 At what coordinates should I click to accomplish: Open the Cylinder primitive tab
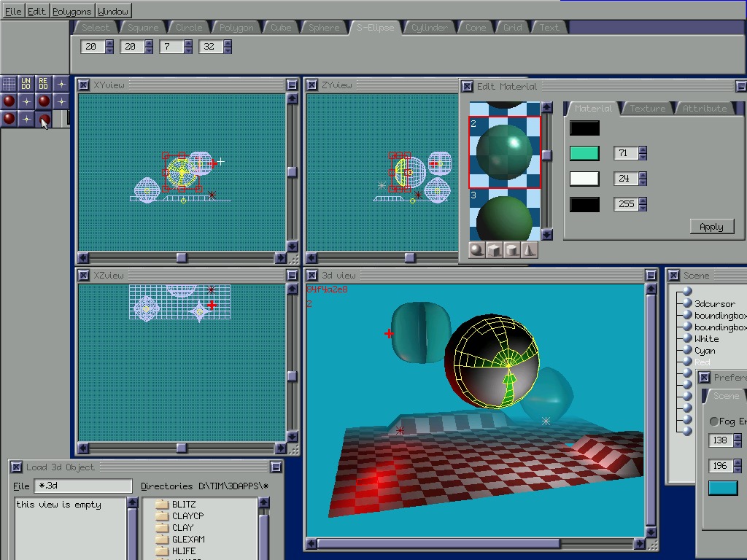click(429, 28)
